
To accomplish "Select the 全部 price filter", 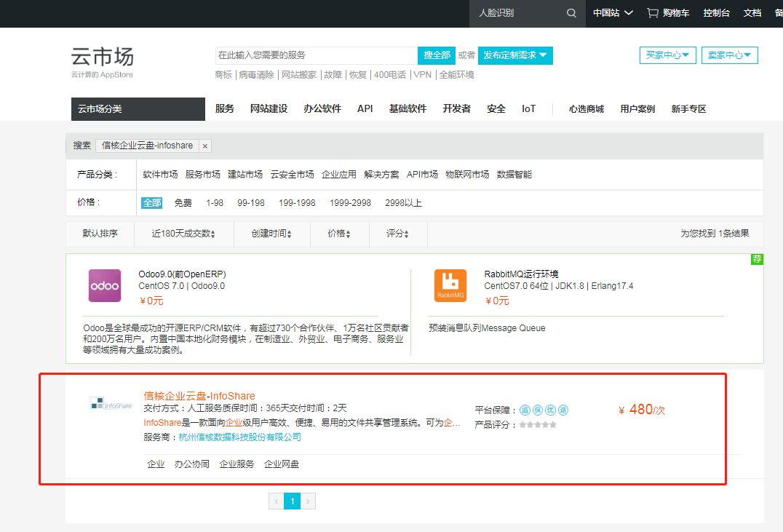I will click(x=152, y=203).
